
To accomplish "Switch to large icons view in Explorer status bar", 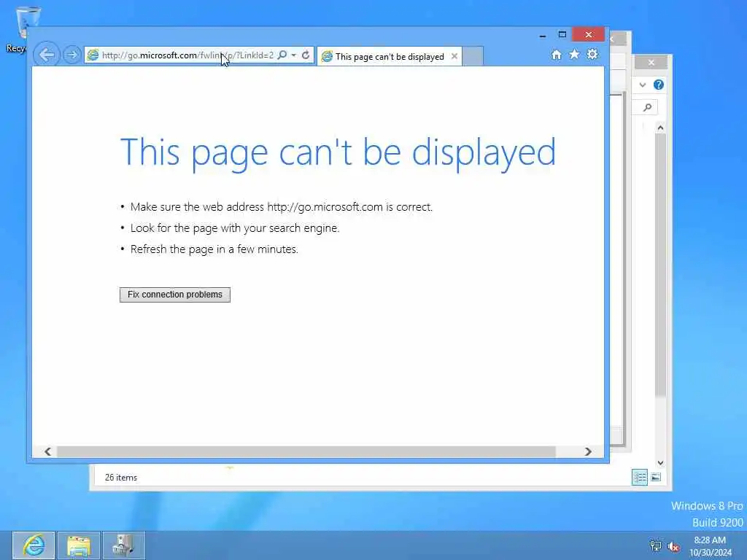I will tap(656, 477).
